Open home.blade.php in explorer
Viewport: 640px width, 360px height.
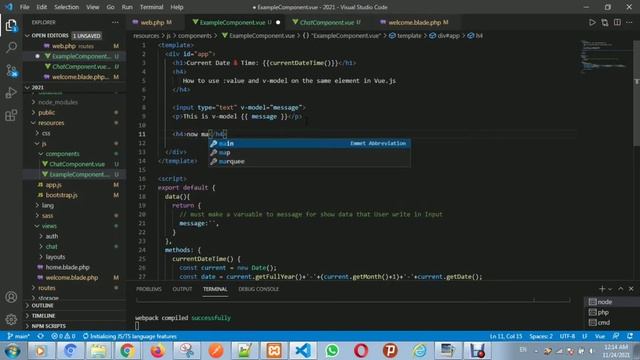pyautogui.click(x=67, y=267)
